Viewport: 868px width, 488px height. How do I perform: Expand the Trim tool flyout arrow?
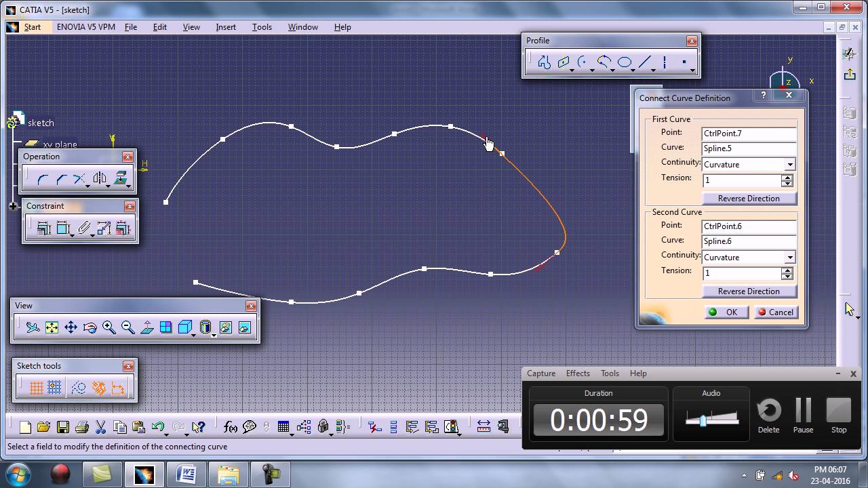point(87,186)
